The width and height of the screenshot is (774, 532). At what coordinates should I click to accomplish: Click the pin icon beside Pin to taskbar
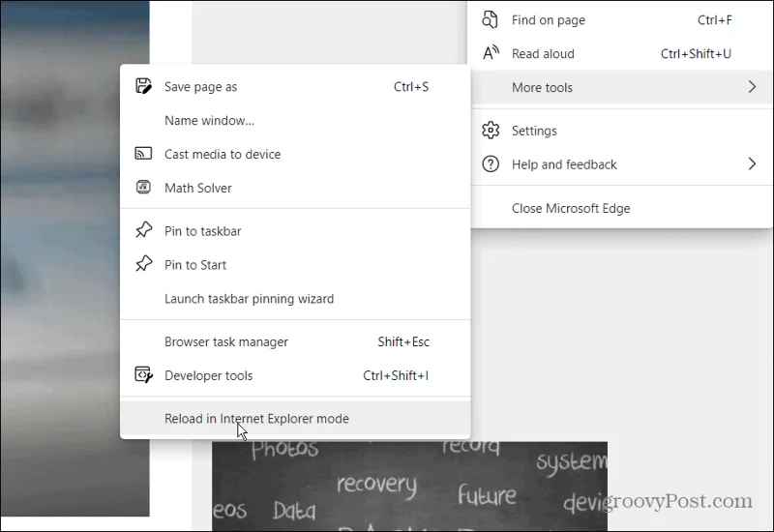coord(143,230)
